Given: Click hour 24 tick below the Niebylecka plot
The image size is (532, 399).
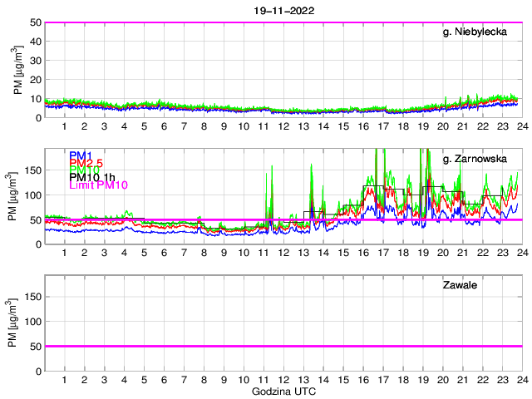Looking at the screenshot, I should [x=521, y=126].
